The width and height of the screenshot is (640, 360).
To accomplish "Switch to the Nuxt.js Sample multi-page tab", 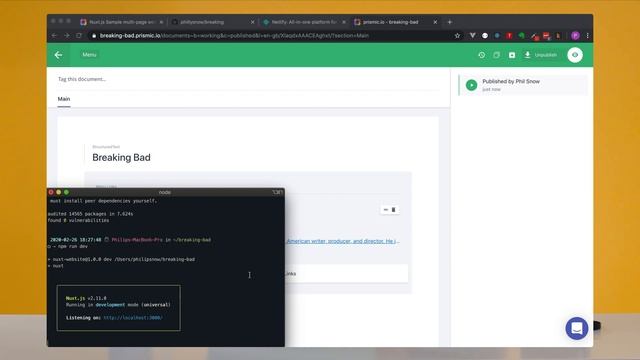I will pyautogui.click(x=121, y=22).
